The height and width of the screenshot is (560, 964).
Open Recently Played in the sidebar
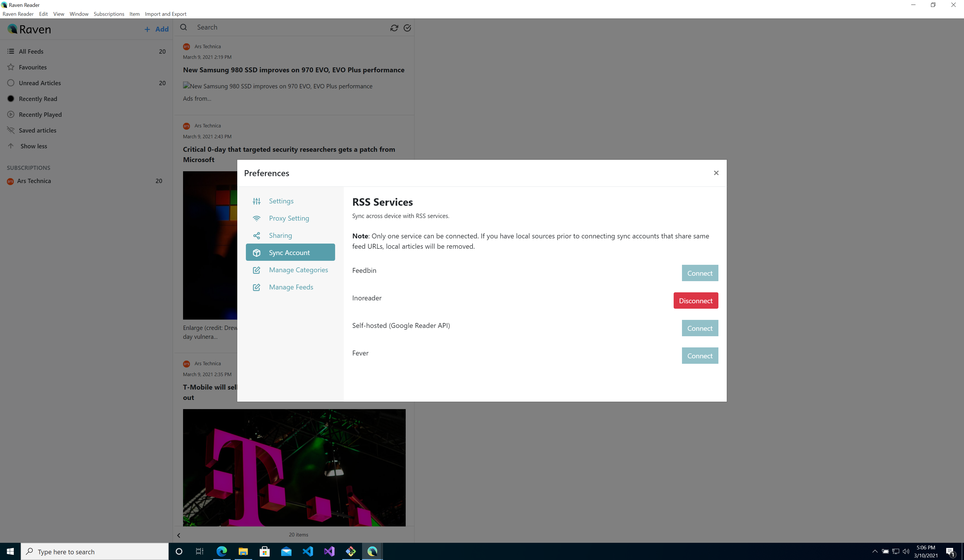click(40, 114)
